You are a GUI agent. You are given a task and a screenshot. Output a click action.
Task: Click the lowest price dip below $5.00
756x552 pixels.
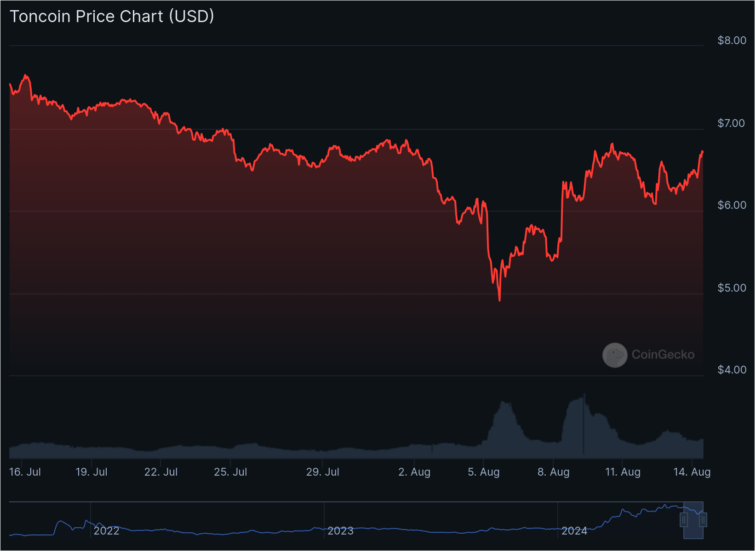499,300
